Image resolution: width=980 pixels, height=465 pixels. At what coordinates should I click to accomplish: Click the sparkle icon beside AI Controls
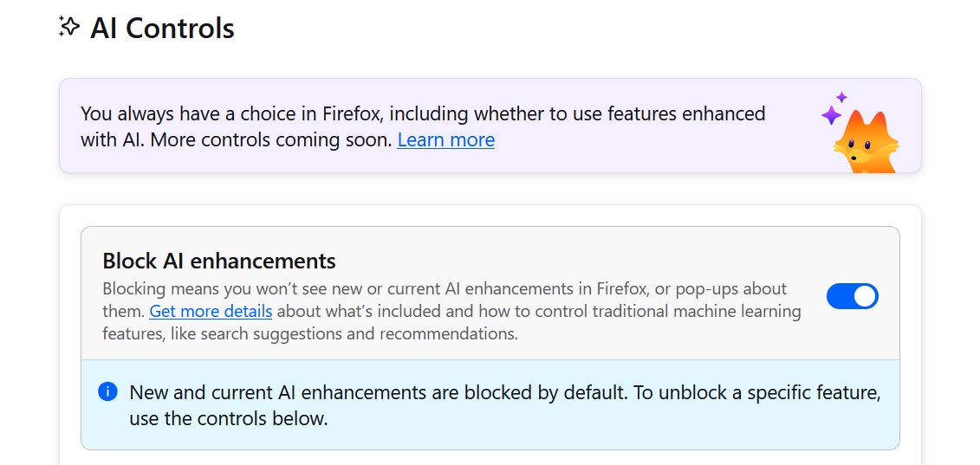(x=69, y=27)
